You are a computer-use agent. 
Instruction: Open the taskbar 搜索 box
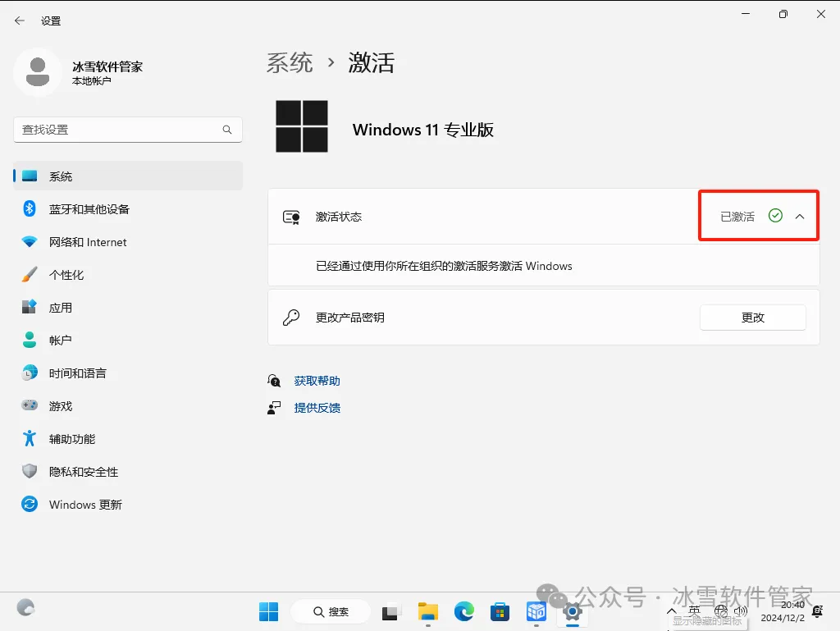click(x=331, y=611)
